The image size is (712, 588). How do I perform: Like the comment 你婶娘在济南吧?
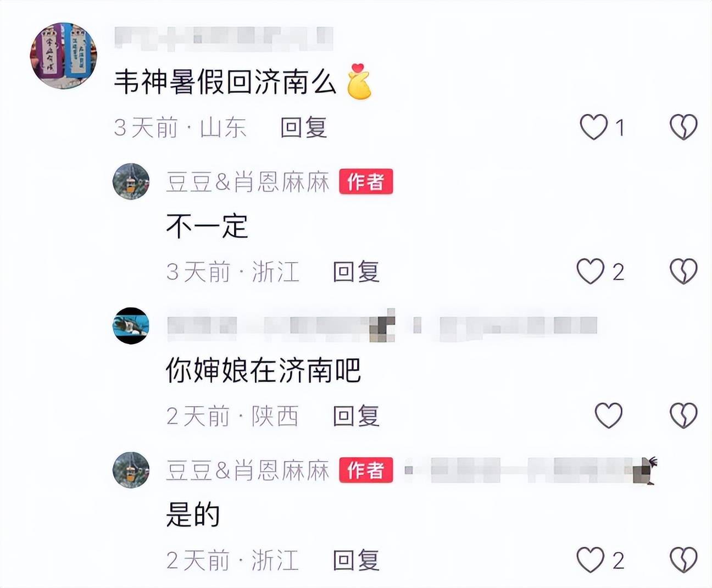point(609,415)
